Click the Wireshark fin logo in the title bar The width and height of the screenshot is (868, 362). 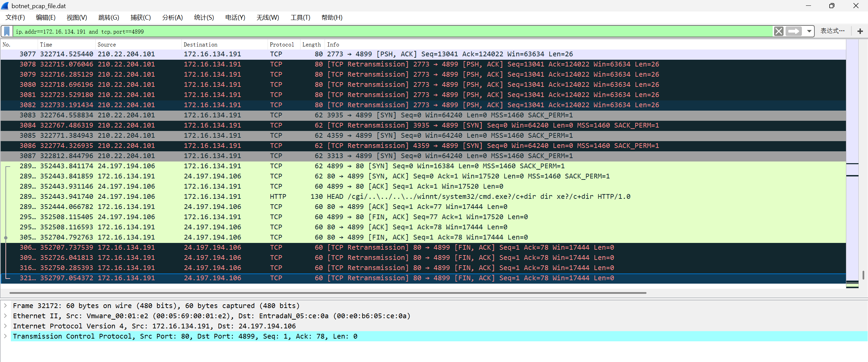tap(5, 6)
